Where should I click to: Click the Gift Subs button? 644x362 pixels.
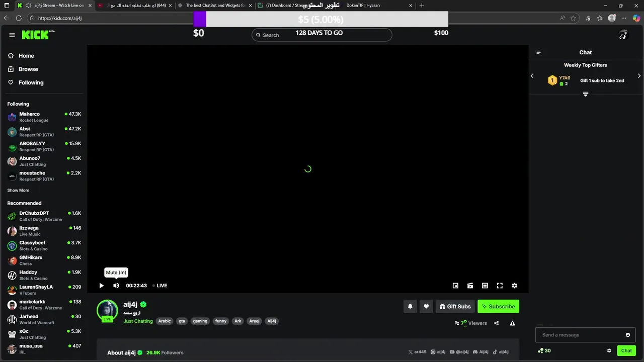coord(455,306)
